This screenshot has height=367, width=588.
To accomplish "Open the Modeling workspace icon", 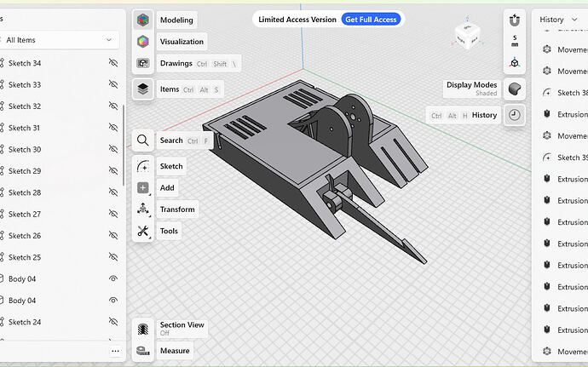I will tap(143, 20).
